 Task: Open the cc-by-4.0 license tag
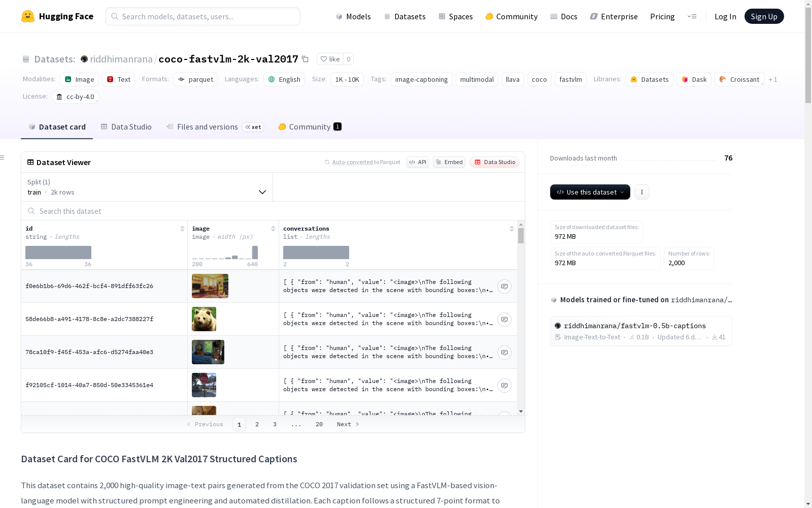point(75,97)
